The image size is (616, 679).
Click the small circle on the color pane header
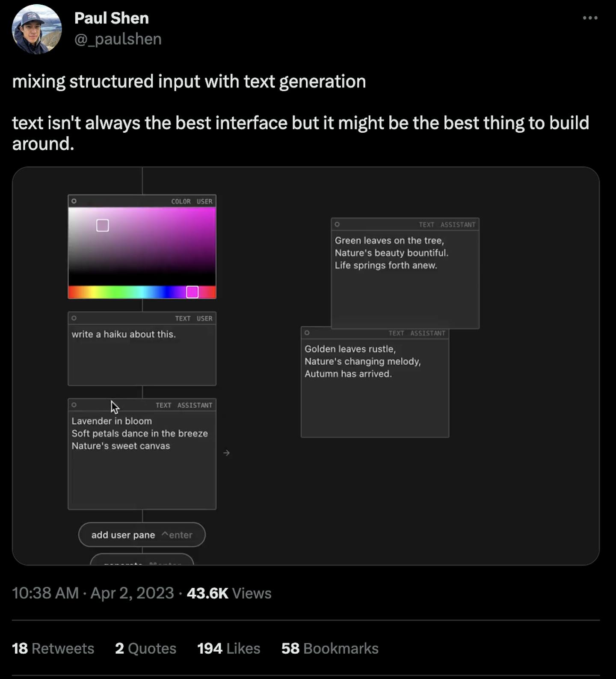[74, 201]
